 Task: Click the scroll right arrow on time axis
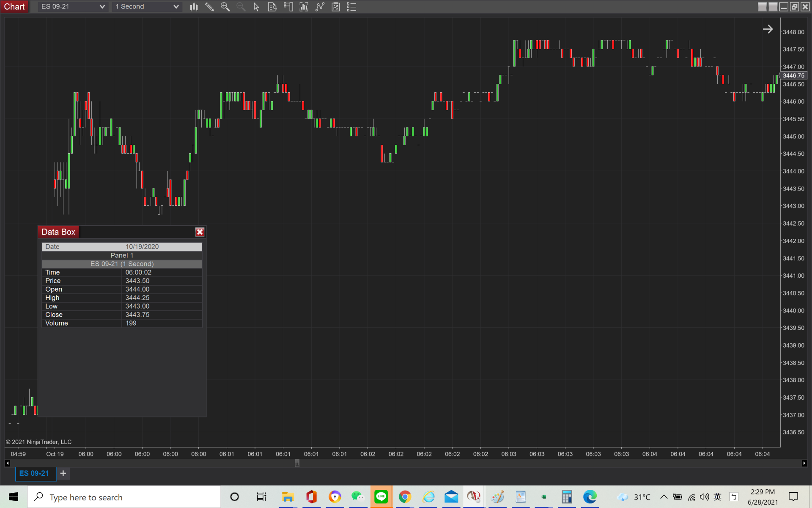(804, 463)
